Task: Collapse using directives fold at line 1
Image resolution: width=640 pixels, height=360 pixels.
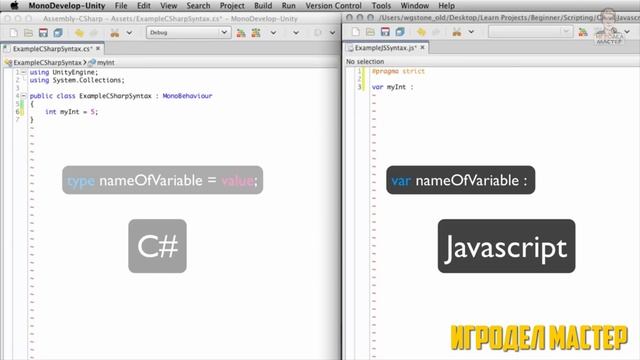Action: click(24, 72)
